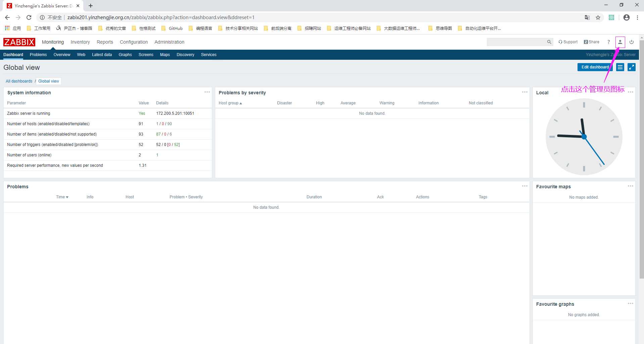Open the Monitoring menu
Screen dimensions: 644x344
(x=53, y=42)
